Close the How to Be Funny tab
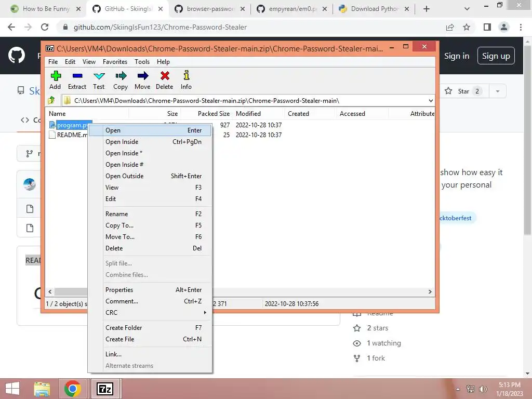Screen dimensions: 532x399 (x=78, y=9)
